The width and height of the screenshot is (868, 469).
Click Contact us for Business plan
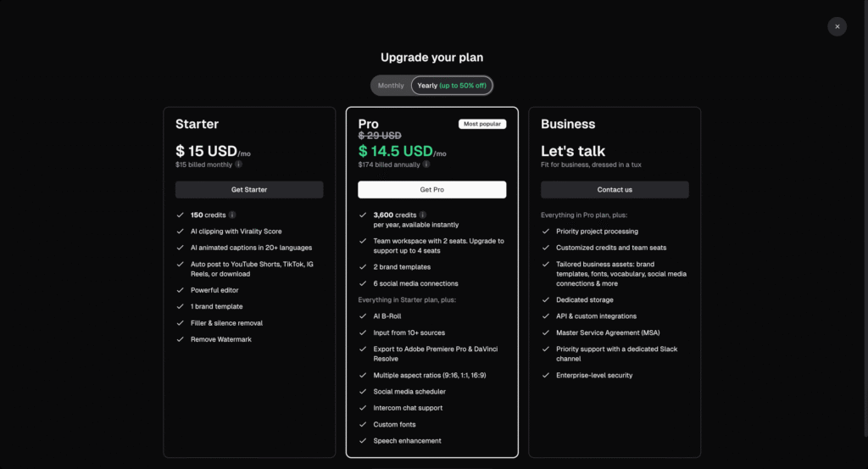[615, 190]
